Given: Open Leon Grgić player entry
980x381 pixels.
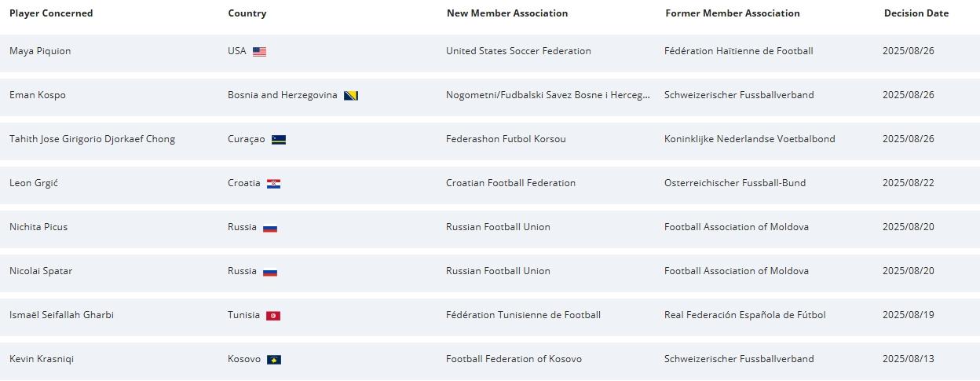Looking at the screenshot, I should (34, 183).
